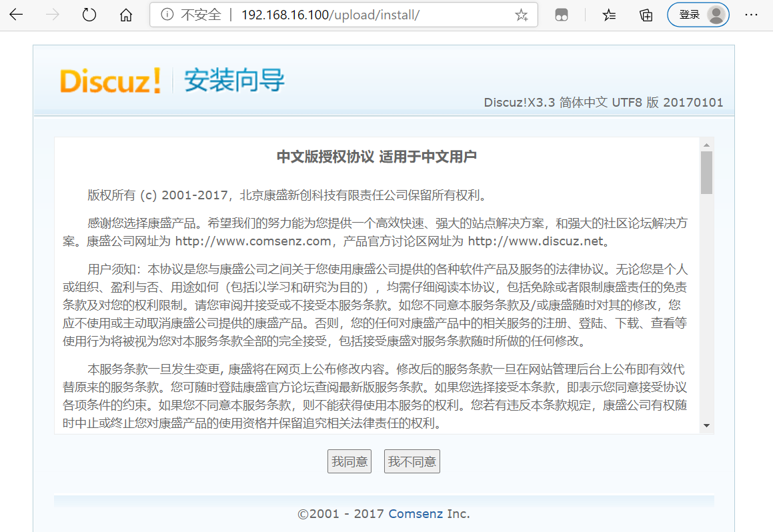The image size is (773, 532).
Task: Click the Discuz!X3.3 简体中文 UTF8 版 20170101 text
Action: [604, 103]
